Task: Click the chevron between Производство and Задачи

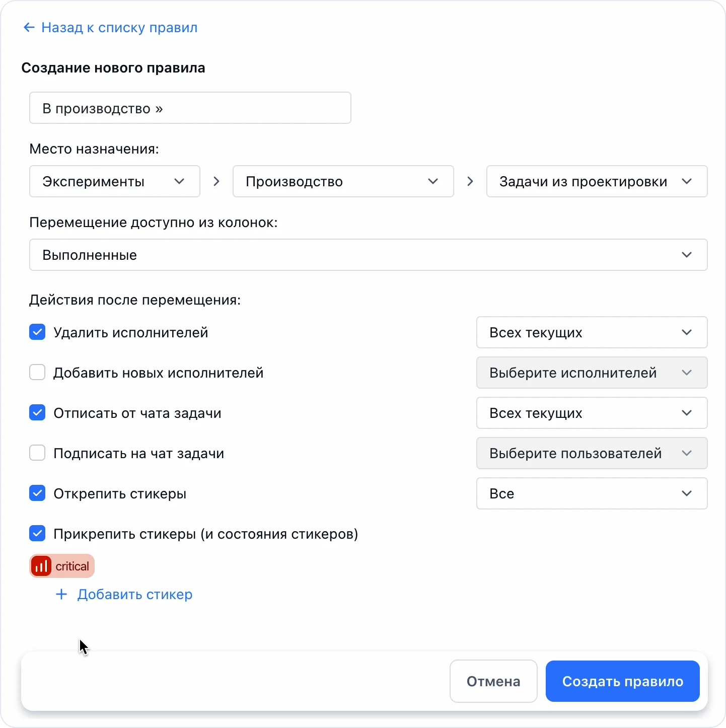Action: tap(470, 181)
